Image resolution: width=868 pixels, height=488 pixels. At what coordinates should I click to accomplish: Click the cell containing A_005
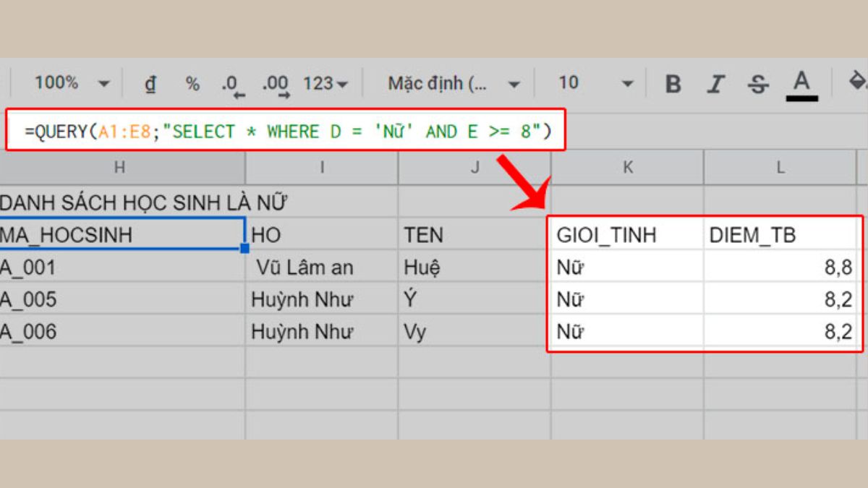pyautogui.click(x=120, y=299)
